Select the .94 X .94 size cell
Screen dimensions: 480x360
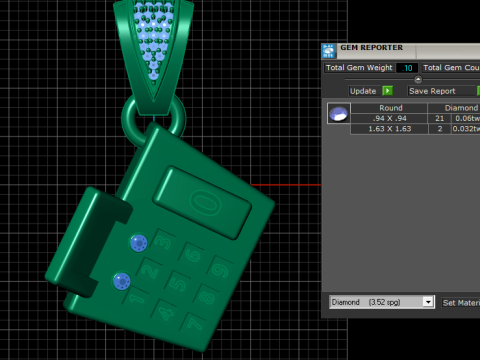pos(389,118)
